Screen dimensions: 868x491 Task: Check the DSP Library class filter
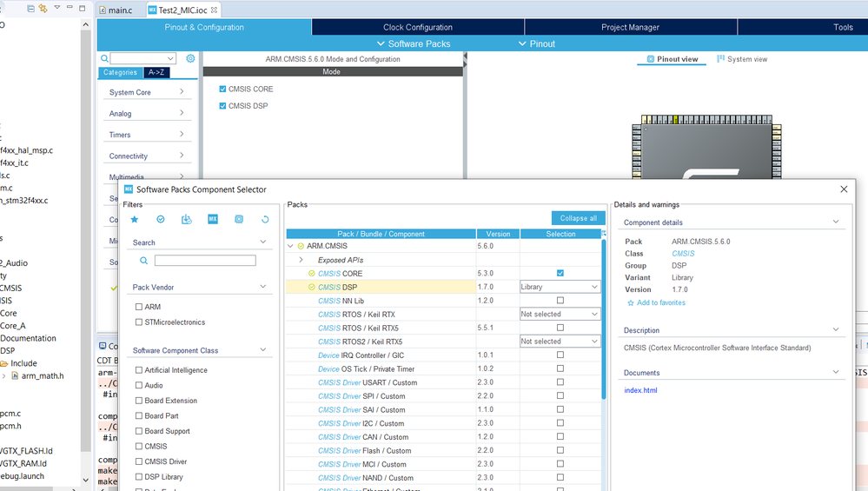click(x=139, y=476)
